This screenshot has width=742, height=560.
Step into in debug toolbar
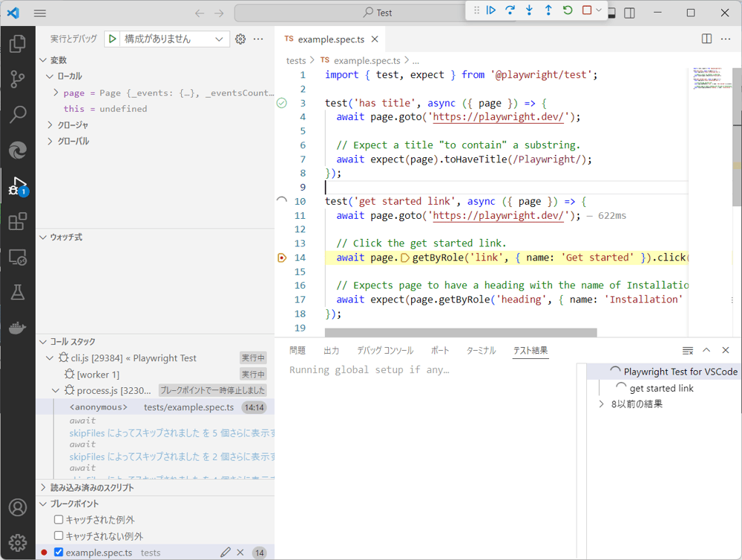pyautogui.click(x=529, y=10)
